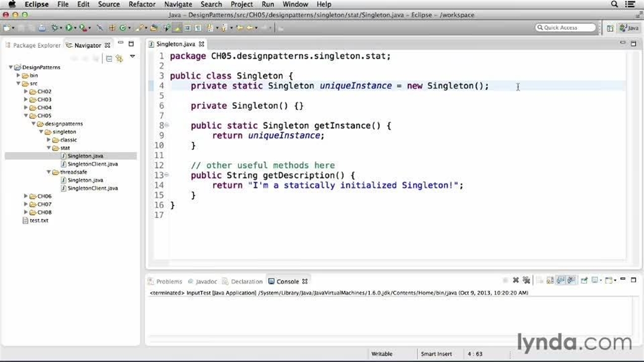Select the Java perspective button
The image size is (644, 362).
click(x=629, y=28)
